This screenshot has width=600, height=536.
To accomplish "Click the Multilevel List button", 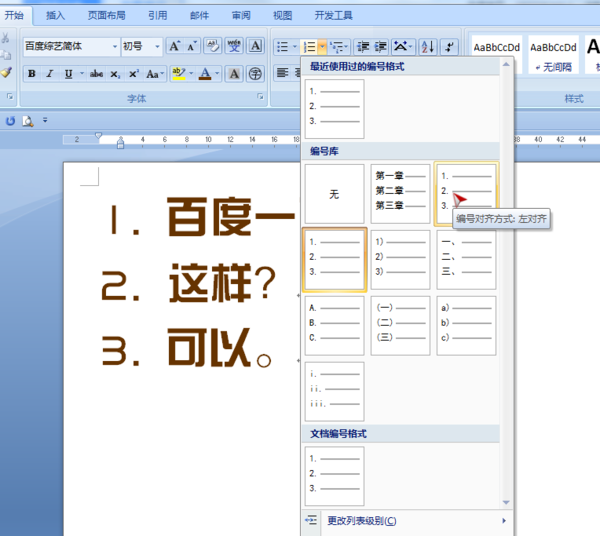I will (x=336, y=47).
